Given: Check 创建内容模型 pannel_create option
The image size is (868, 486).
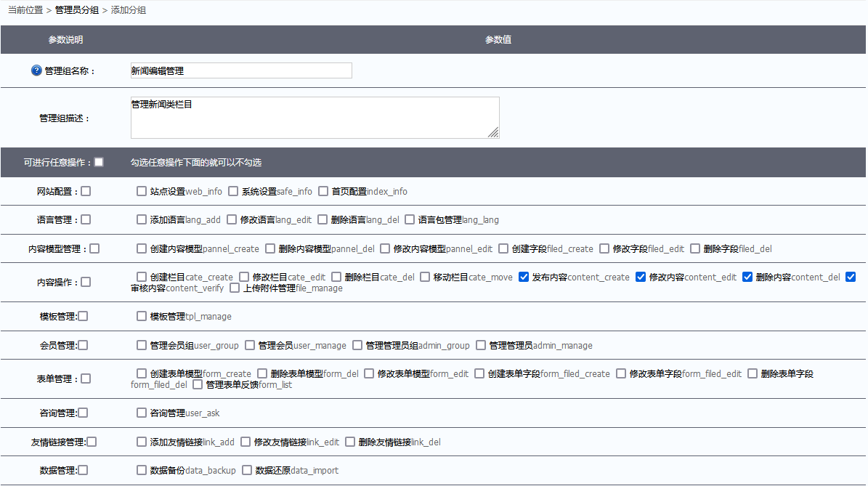Looking at the screenshot, I should [x=142, y=248].
